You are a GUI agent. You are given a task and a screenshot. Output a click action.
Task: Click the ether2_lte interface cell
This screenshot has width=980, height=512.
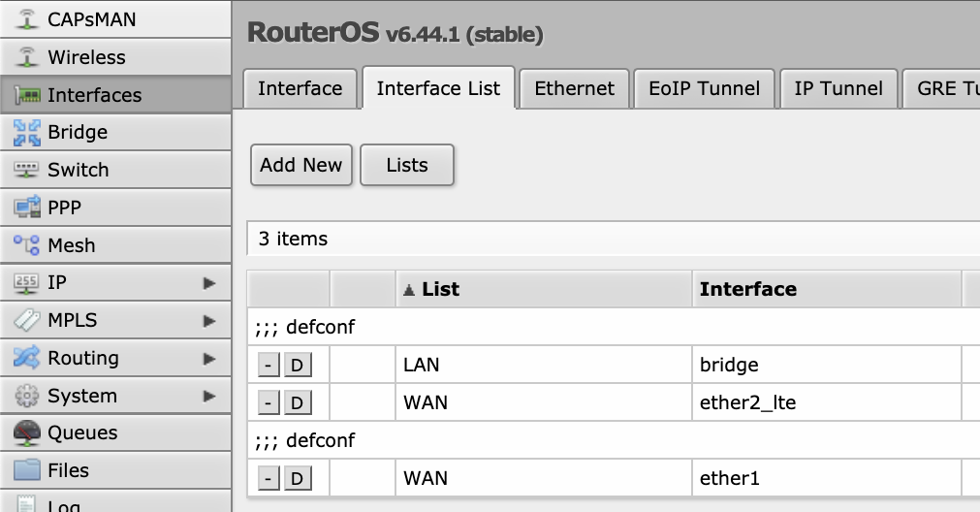pos(826,402)
